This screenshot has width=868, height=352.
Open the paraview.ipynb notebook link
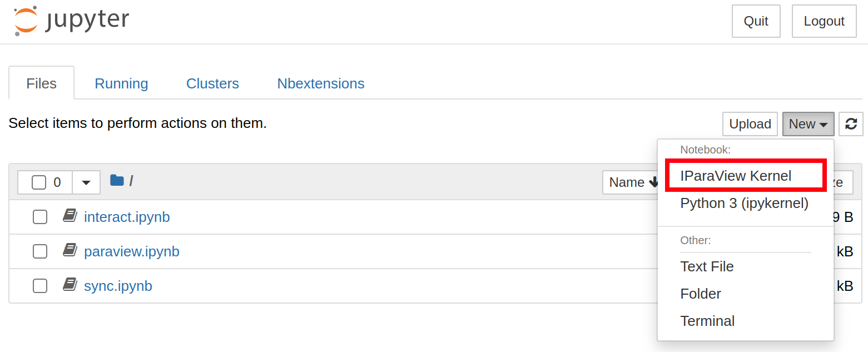132,251
